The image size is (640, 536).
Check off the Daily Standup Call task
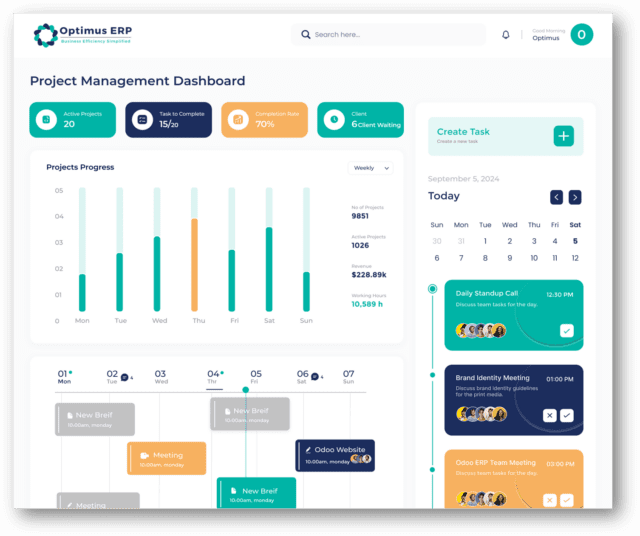[x=566, y=331]
